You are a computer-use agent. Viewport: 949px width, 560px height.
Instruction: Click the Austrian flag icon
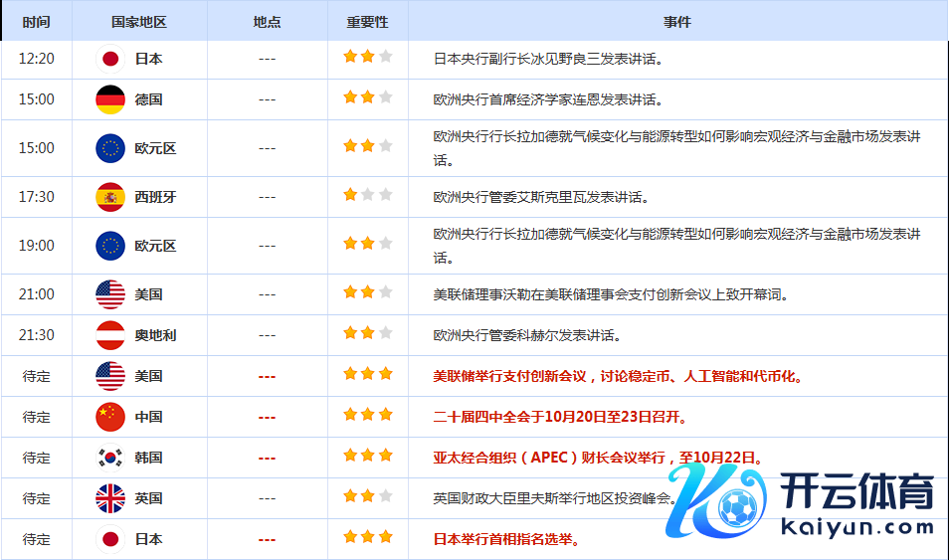coord(110,335)
